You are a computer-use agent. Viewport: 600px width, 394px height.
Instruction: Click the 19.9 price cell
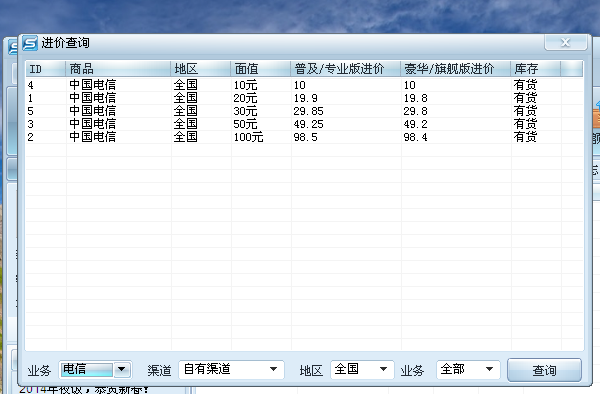[305, 98]
